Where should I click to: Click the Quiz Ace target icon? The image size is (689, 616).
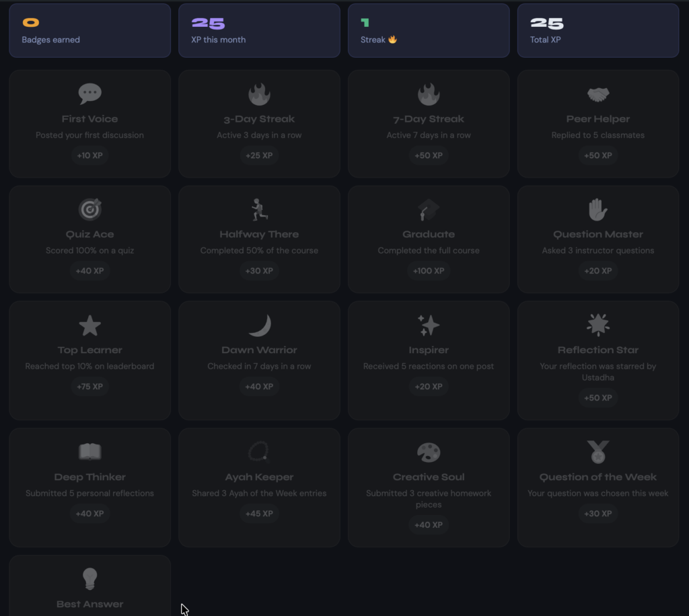tap(89, 209)
